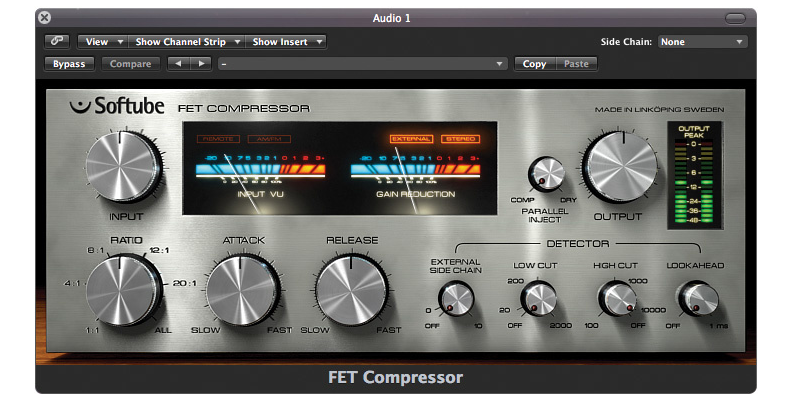Toggle the EXTERNAL indicator light

pyautogui.click(x=411, y=139)
